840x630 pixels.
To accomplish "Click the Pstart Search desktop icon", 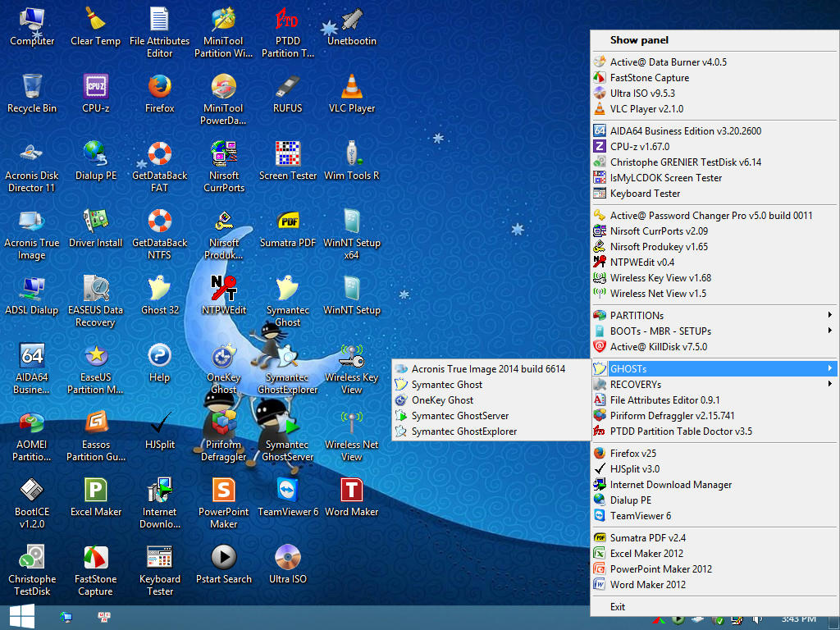I will pyautogui.click(x=224, y=564).
